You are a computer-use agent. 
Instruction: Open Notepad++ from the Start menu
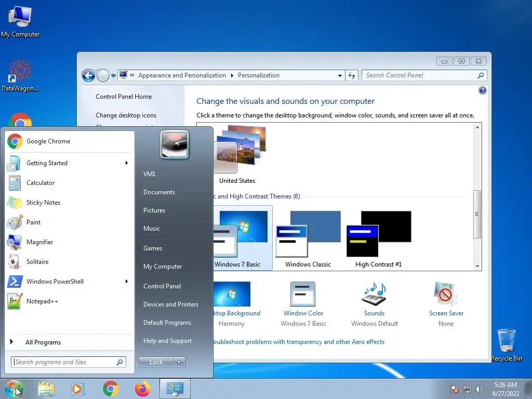click(x=69, y=301)
